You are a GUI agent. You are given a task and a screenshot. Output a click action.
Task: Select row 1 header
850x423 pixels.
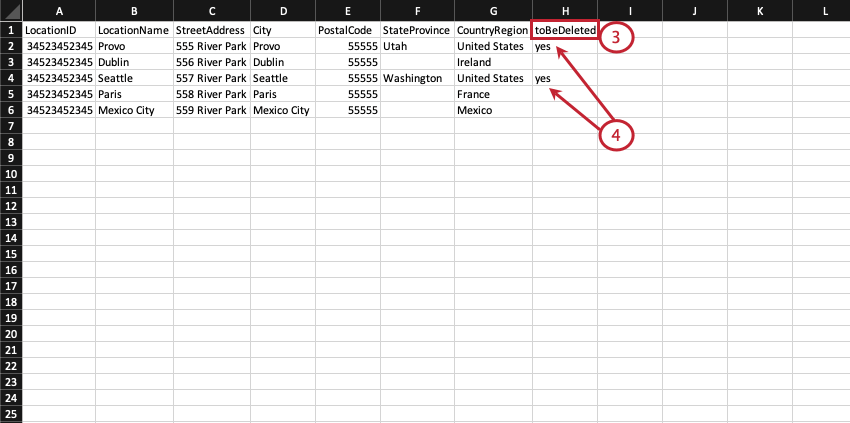click(11, 30)
